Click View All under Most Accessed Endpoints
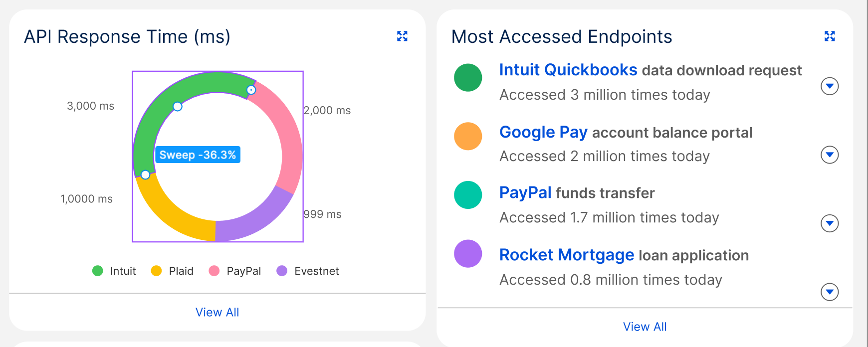The height and width of the screenshot is (347, 868). coord(645,327)
